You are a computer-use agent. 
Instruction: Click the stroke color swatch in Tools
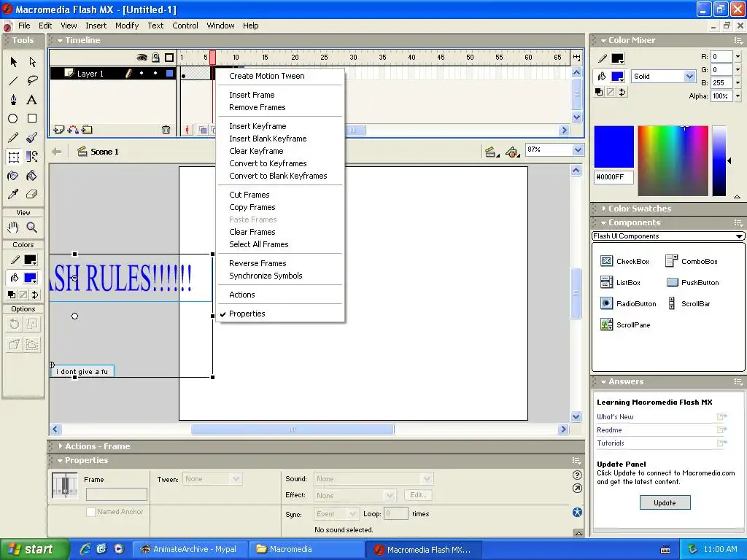30,260
